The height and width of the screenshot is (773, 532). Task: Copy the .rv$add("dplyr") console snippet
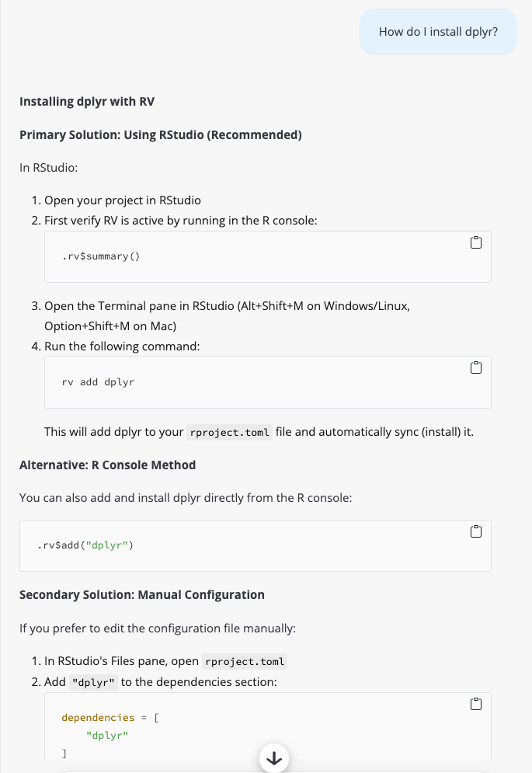[476, 531]
